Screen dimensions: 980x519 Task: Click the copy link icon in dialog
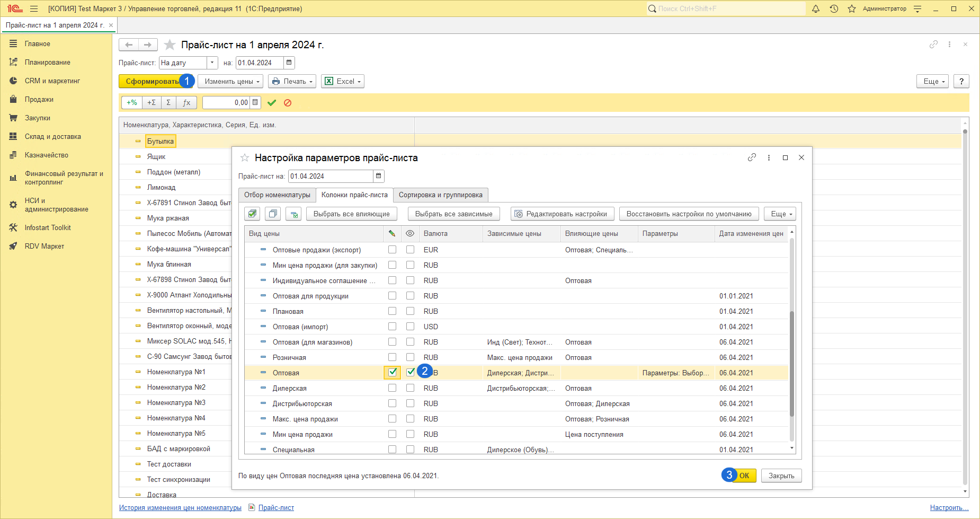pyautogui.click(x=752, y=157)
